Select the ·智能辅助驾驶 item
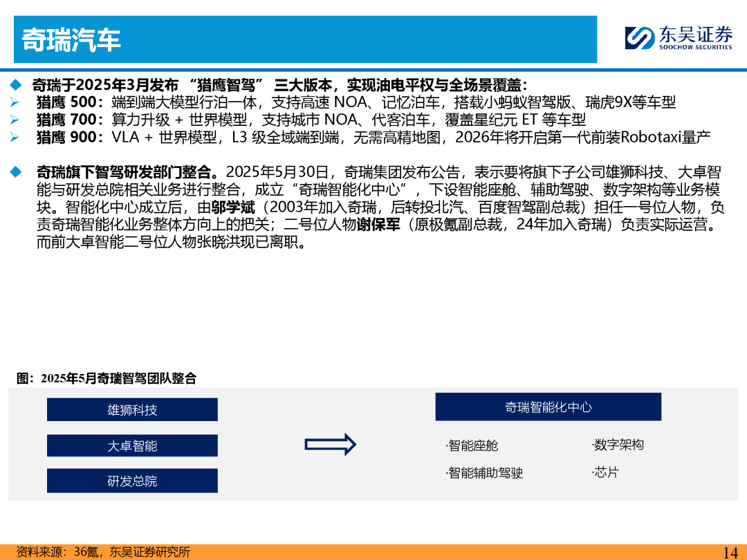This screenshot has width=747, height=560. coord(484,473)
